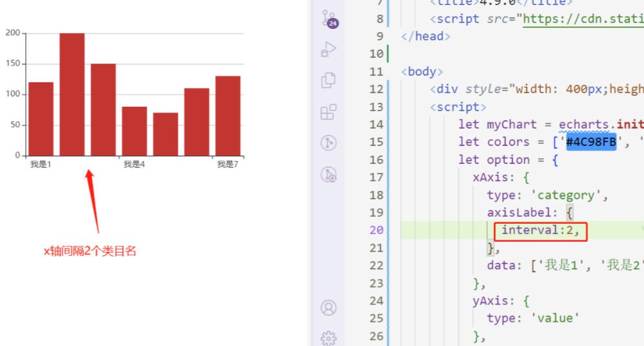
Task: Click 'let myChart' on line 14
Action: [x=497, y=124]
